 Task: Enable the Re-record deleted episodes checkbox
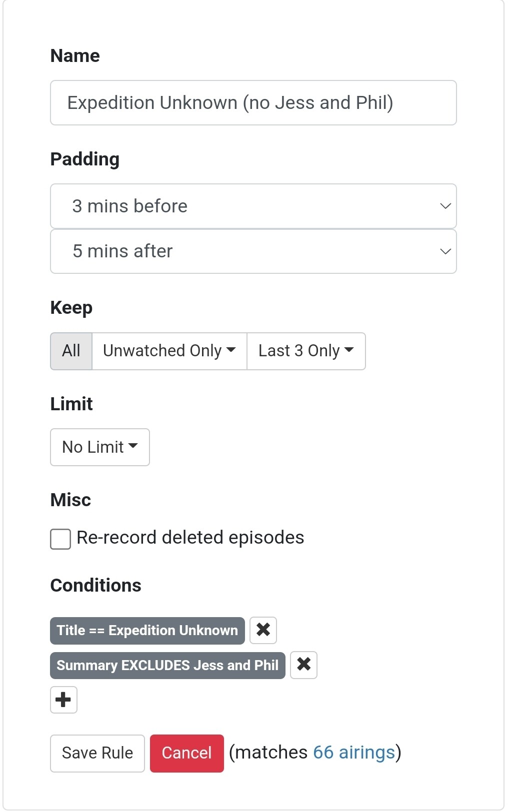60,539
